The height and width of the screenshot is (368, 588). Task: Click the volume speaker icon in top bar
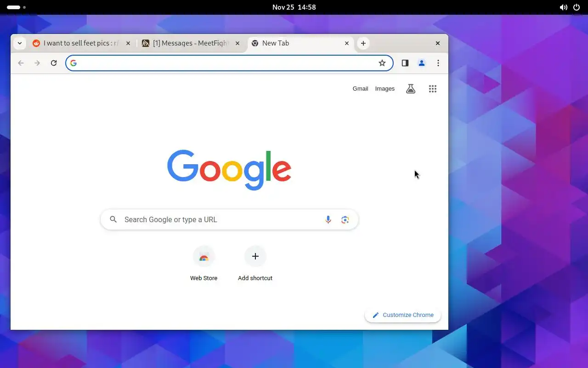tap(563, 7)
